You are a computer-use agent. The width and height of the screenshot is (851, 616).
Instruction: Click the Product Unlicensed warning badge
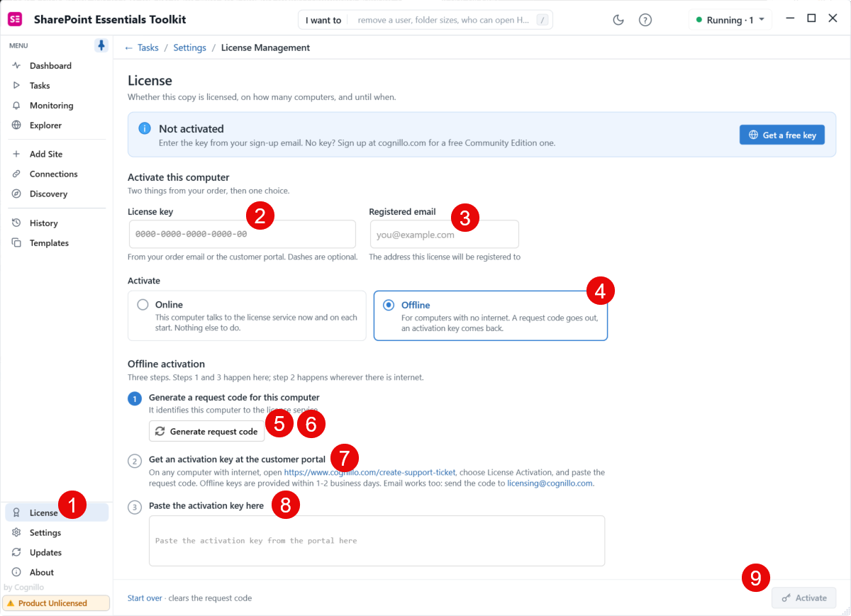click(x=56, y=603)
